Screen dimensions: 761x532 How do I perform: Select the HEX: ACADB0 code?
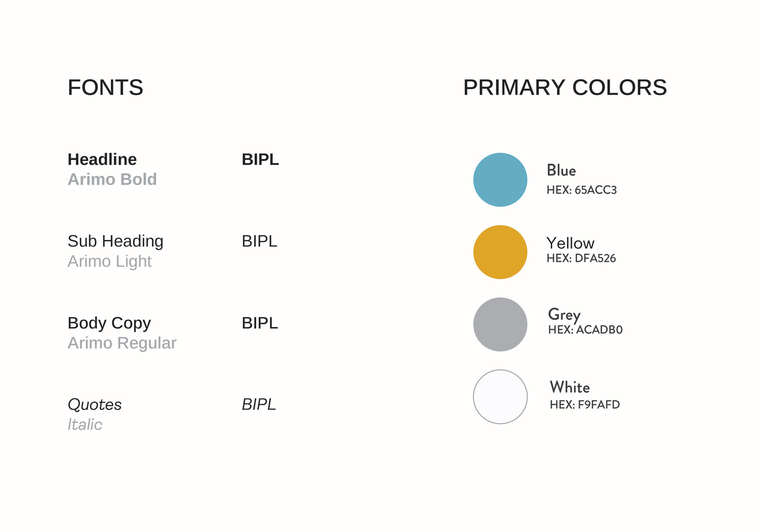585,330
